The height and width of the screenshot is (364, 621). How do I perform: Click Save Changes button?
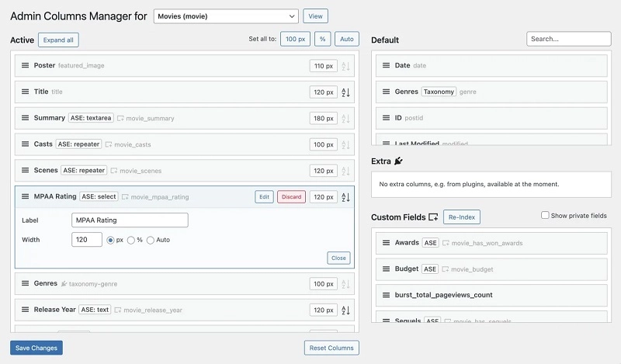[x=36, y=348]
